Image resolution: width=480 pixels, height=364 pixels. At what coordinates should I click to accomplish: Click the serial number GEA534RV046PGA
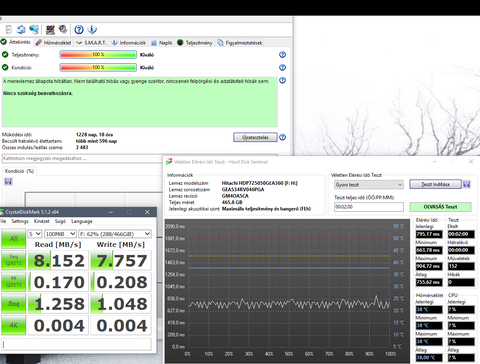(243, 189)
